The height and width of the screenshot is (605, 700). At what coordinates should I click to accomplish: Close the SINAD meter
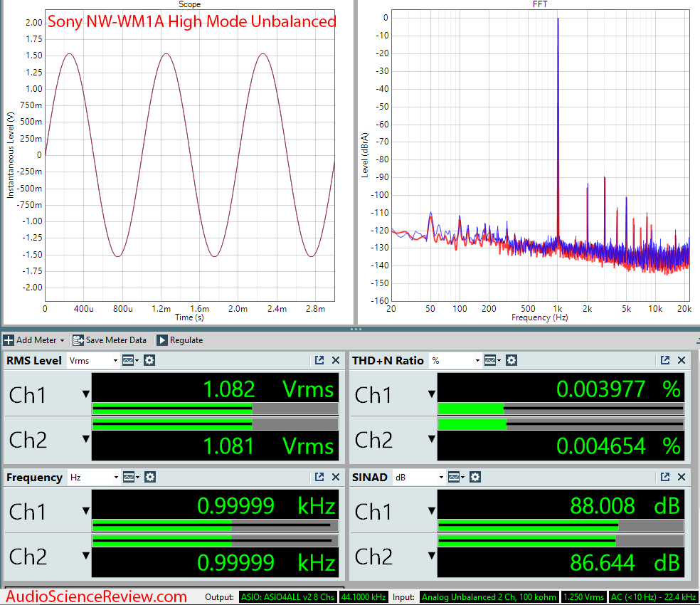point(682,477)
